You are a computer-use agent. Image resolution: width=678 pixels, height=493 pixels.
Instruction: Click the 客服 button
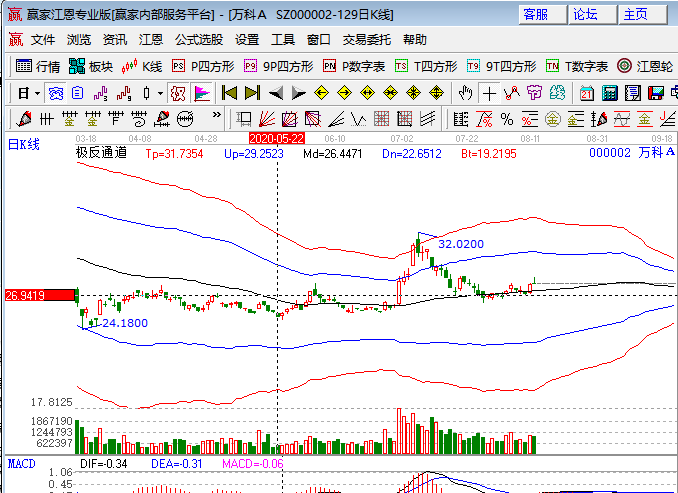click(543, 15)
